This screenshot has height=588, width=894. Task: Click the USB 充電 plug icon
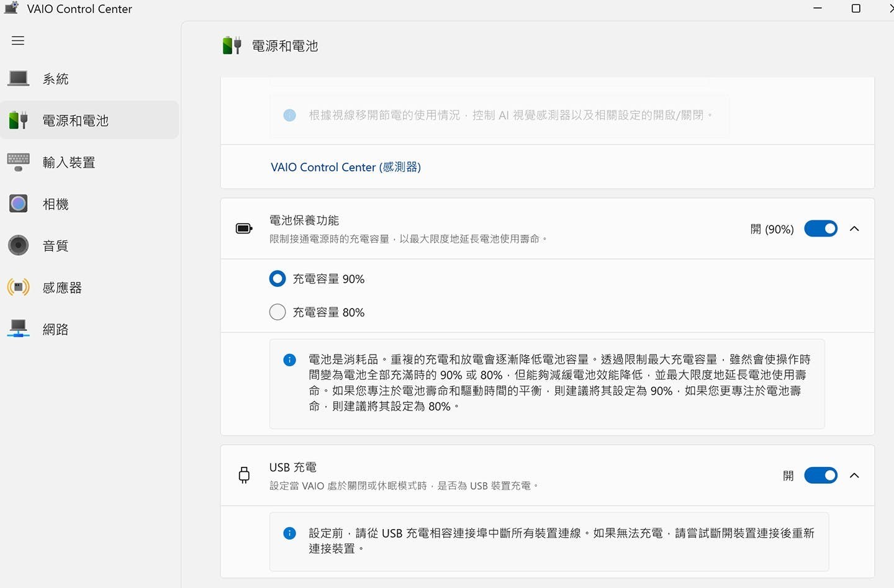tap(244, 476)
